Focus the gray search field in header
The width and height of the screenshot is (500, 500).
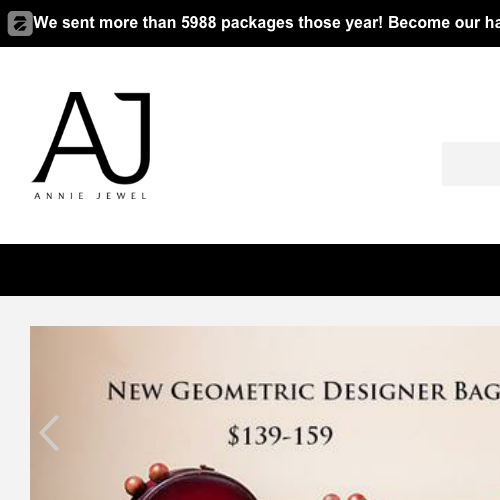471,164
